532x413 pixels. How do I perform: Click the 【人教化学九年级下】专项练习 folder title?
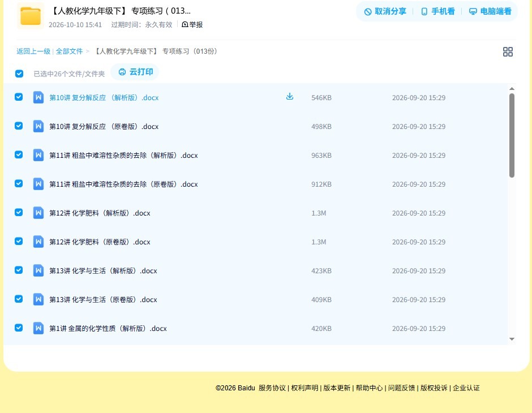tap(120, 11)
